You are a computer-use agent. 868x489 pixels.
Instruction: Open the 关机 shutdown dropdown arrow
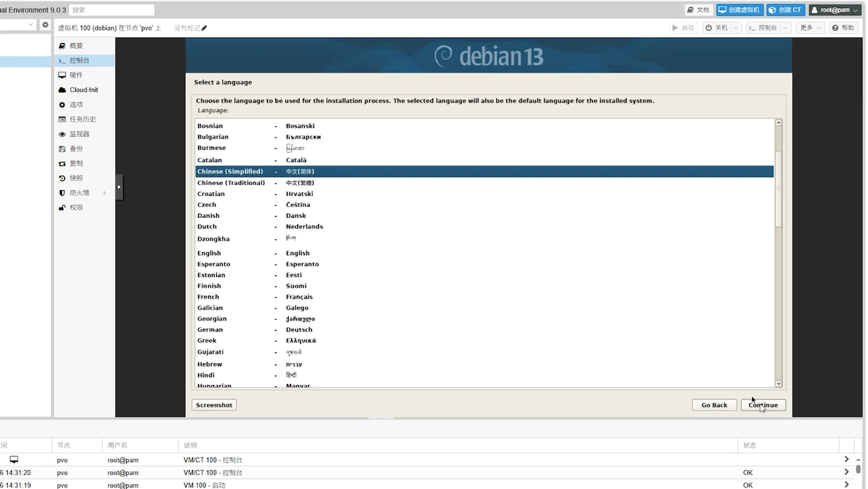735,28
